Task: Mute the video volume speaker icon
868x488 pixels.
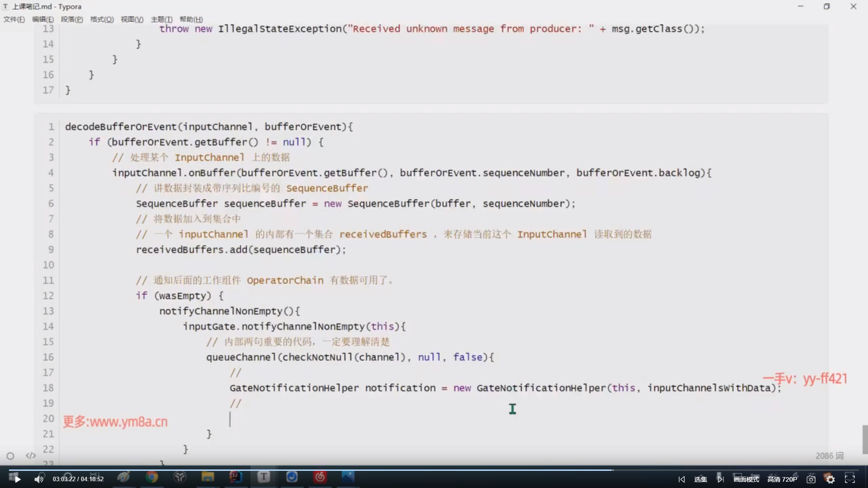Action: point(39,479)
